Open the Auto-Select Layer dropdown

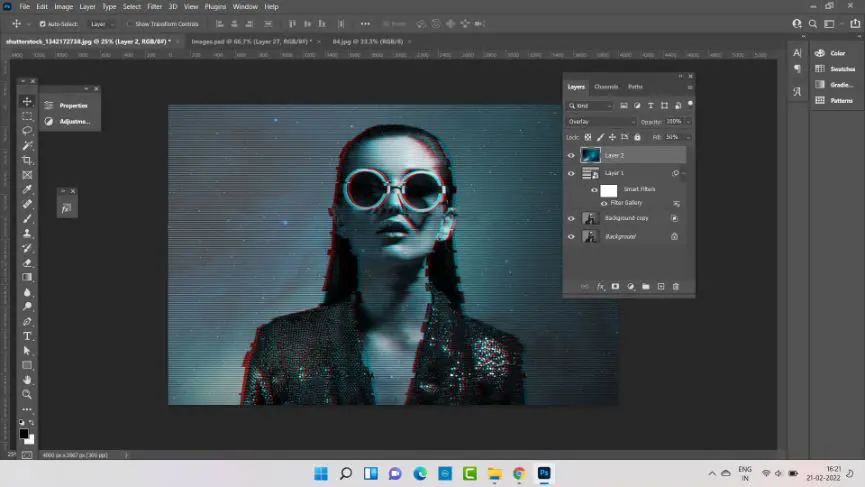click(101, 23)
